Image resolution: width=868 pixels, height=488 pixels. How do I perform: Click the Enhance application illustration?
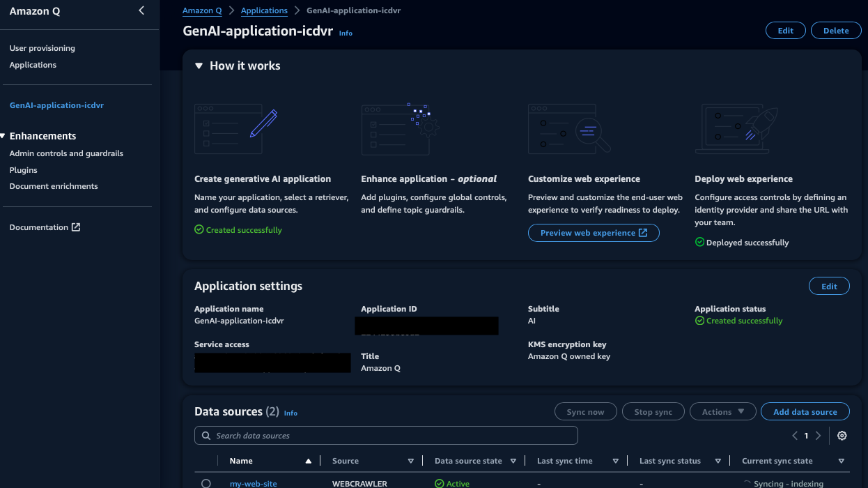pos(400,129)
